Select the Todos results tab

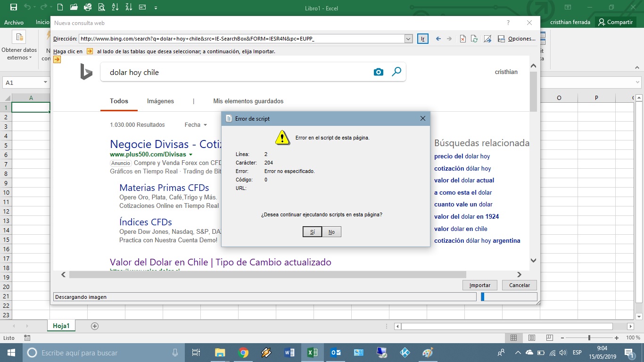click(x=119, y=101)
